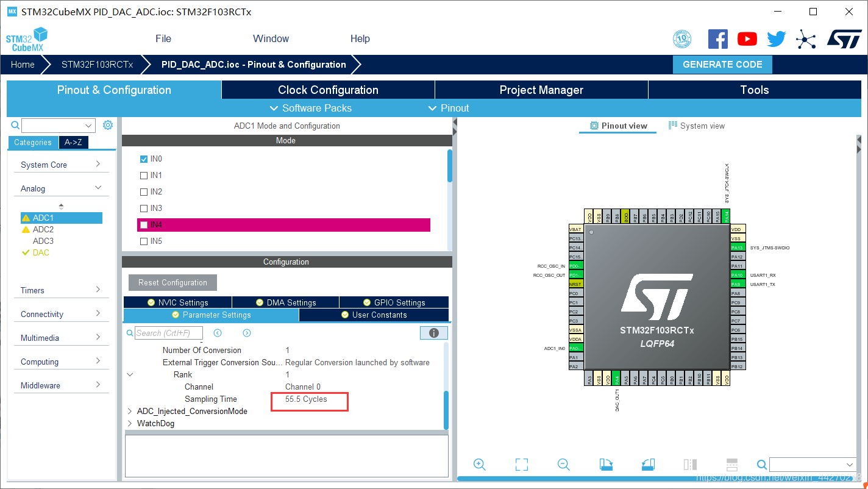This screenshot has height=489, width=868.
Task: Click the parameter search magnifier icon
Action: [x=130, y=333]
